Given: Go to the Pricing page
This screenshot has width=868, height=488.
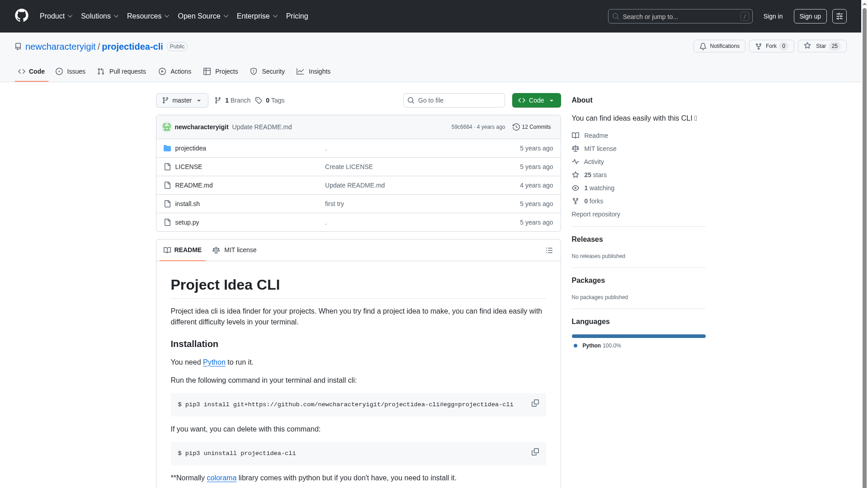Looking at the screenshot, I should coord(297,16).
